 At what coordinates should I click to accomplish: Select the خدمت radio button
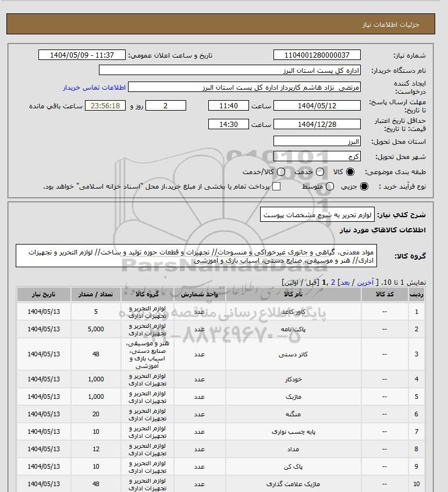click(320, 172)
